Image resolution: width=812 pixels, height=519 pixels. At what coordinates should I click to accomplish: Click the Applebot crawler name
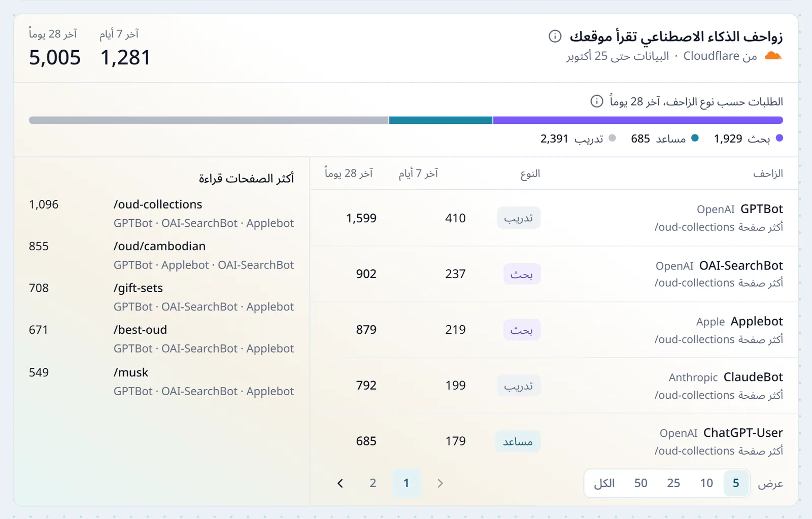(757, 321)
